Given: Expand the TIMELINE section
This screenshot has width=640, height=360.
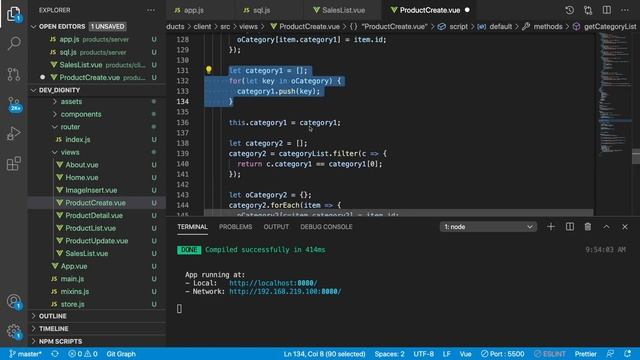Looking at the screenshot, I should pyautogui.click(x=97, y=329).
